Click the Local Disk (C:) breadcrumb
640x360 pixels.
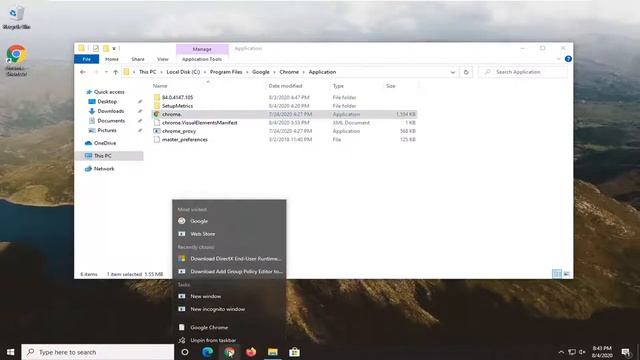coord(183,72)
